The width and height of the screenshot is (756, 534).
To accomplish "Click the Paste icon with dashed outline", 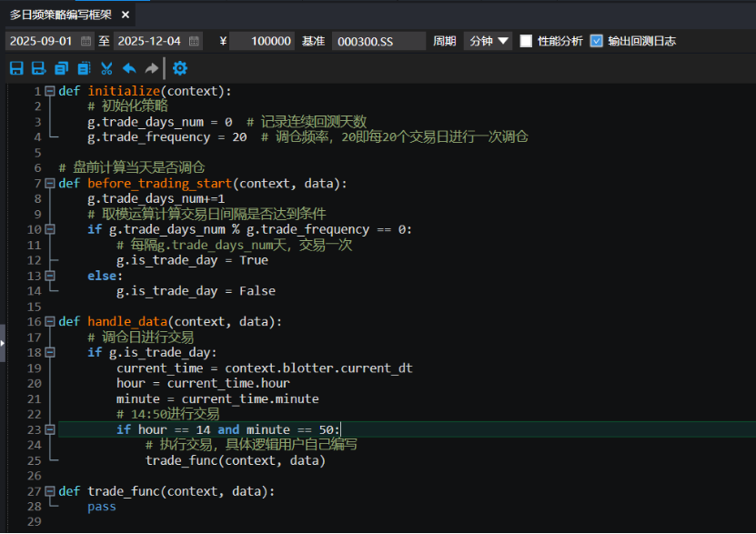I will tap(84, 68).
